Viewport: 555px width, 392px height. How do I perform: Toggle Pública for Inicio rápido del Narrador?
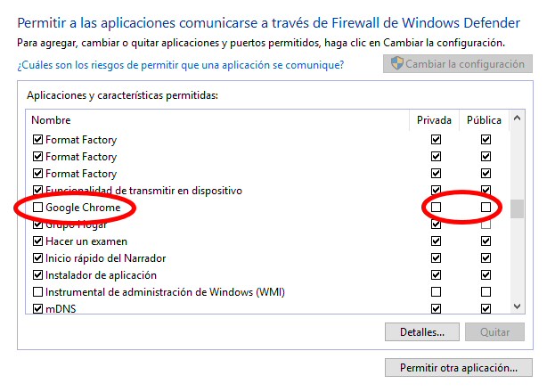486,258
